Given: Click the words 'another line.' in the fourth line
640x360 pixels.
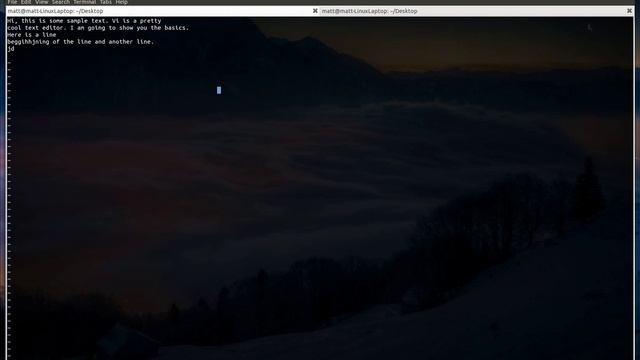Looking at the screenshot, I should (x=131, y=42).
